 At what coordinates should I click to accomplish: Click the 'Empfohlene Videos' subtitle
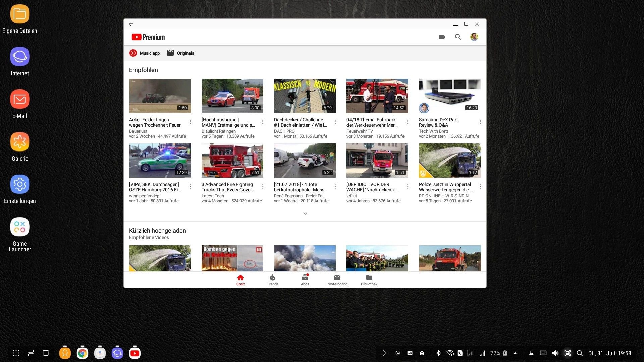(149, 237)
